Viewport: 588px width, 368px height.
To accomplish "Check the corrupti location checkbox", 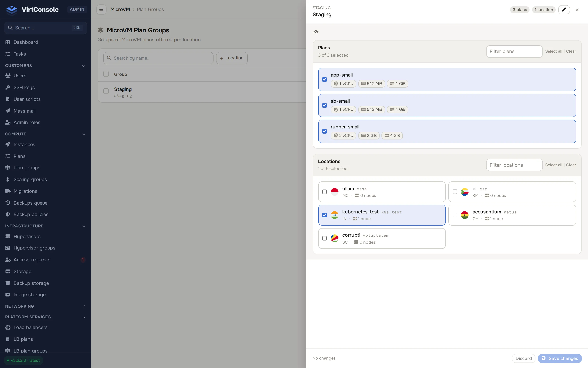I will tap(324, 238).
